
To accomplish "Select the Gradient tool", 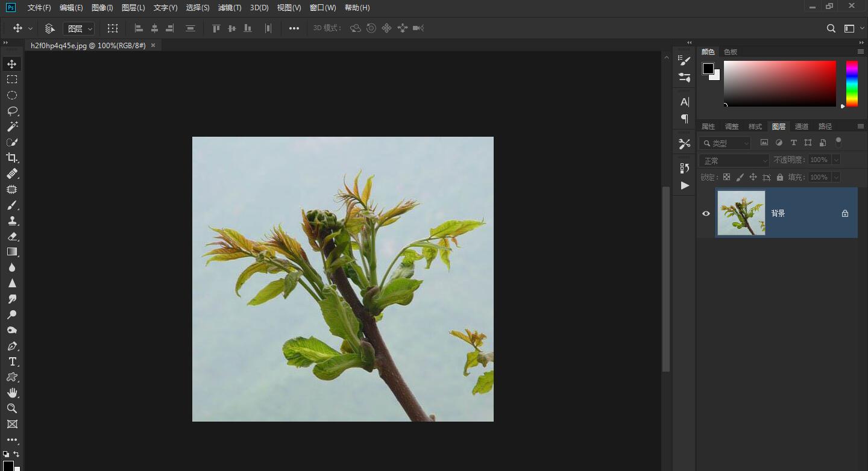I will point(12,252).
